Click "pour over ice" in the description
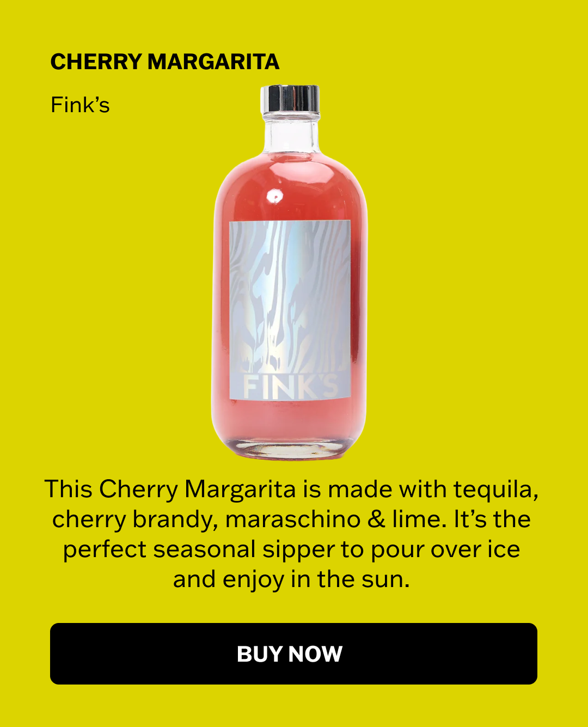This screenshot has height=727, width=588. pyautogui.click(x=445, y=549)
